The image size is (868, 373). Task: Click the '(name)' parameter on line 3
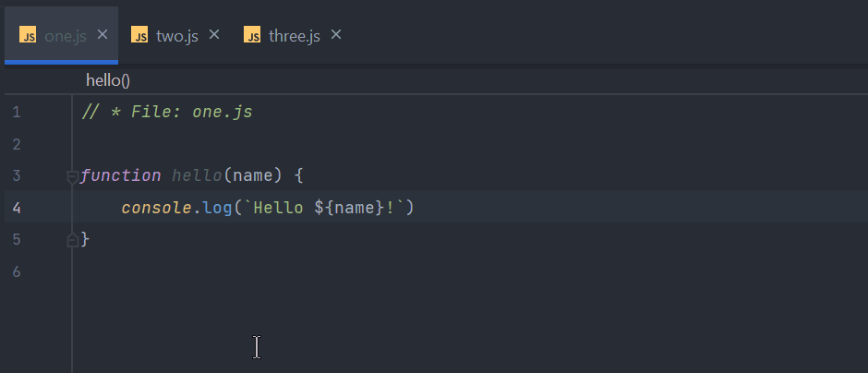point(253,176)
